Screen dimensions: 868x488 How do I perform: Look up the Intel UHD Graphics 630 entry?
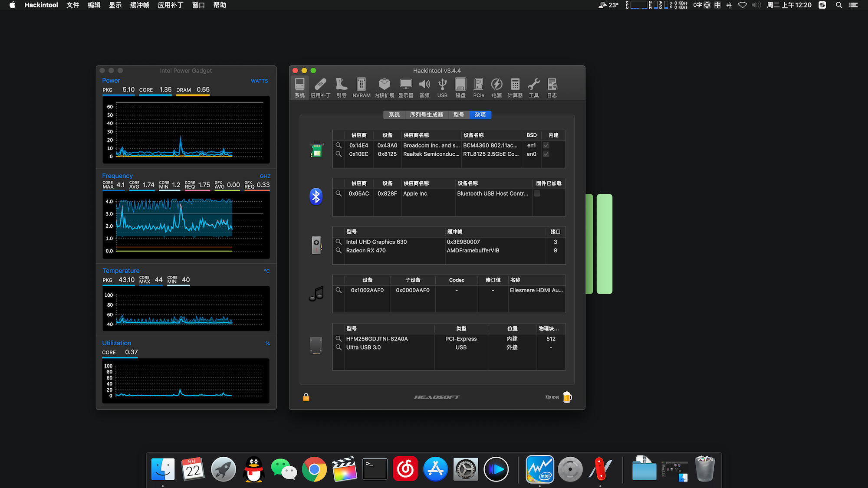(x=339, y=242)
